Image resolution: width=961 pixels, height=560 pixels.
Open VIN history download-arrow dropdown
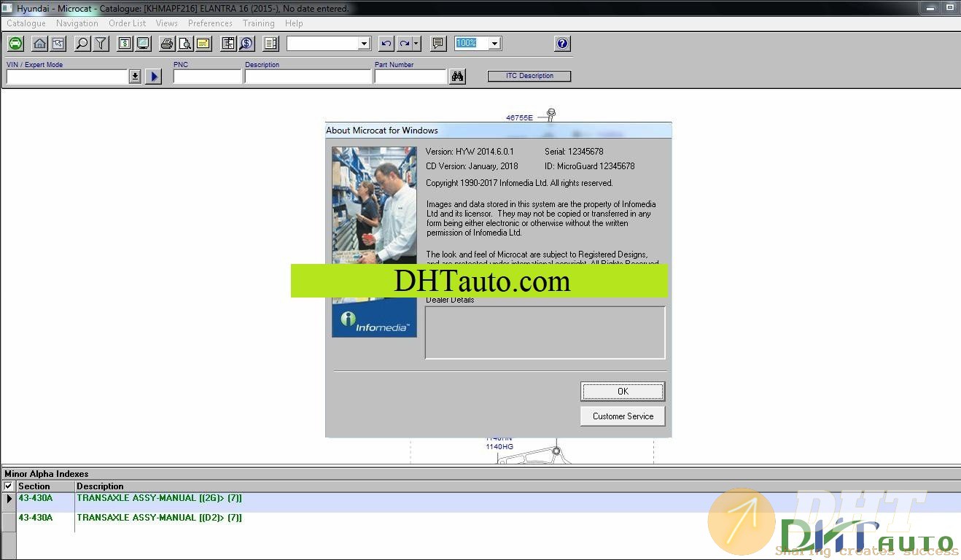pyautogui.click(x=135, y=77)
